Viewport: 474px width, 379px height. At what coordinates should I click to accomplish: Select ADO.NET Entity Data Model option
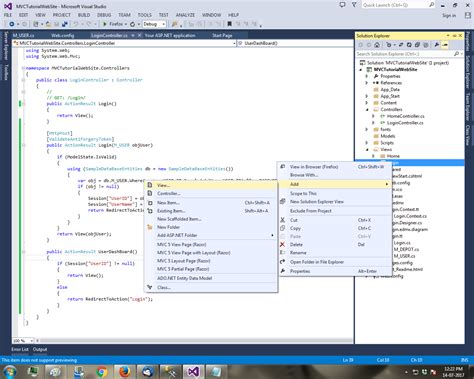[x=211, y=278]
